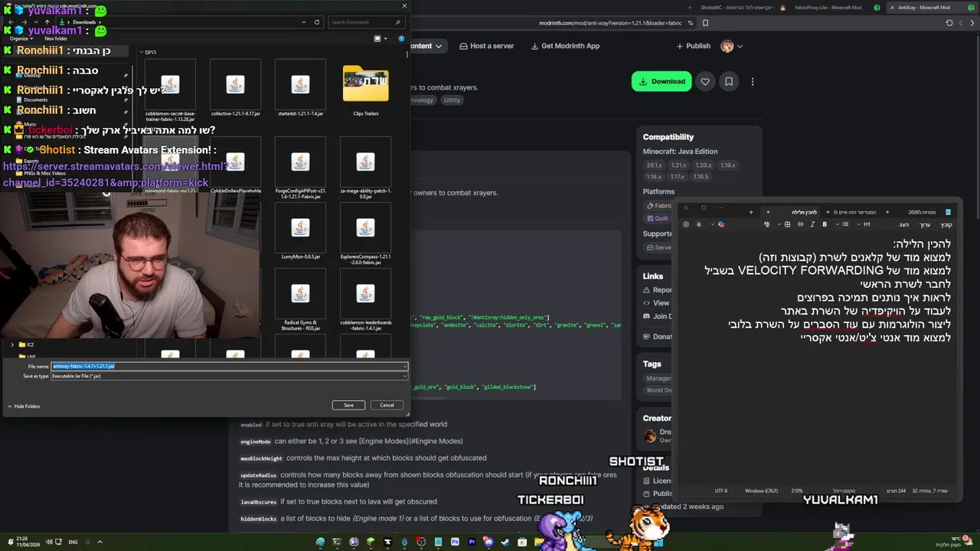
Task: Click Search Downloads box in dialog
Action: [365, 22]
